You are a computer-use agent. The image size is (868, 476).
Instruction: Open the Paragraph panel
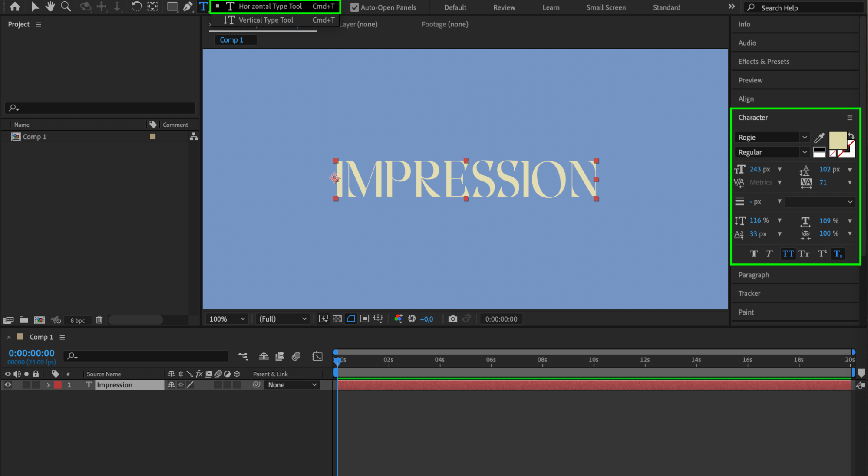click(x=753, y=275)
